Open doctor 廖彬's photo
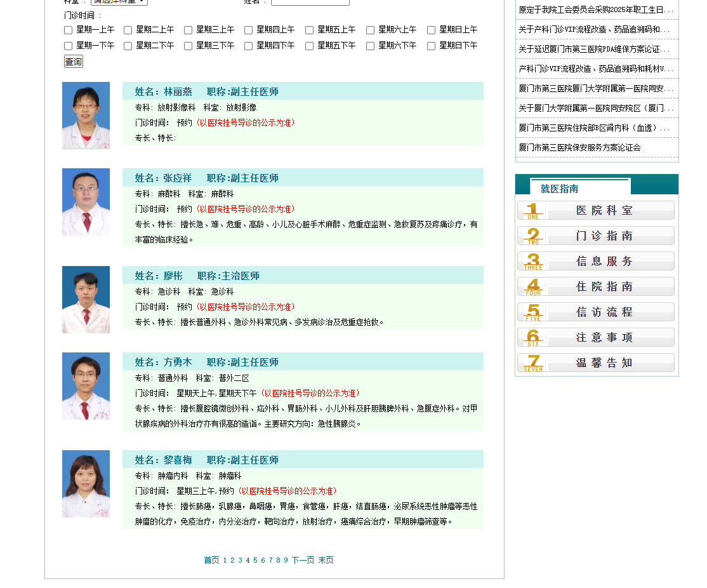Image resolution: width=707 pixels, height=588 pixels. [86, 300]
